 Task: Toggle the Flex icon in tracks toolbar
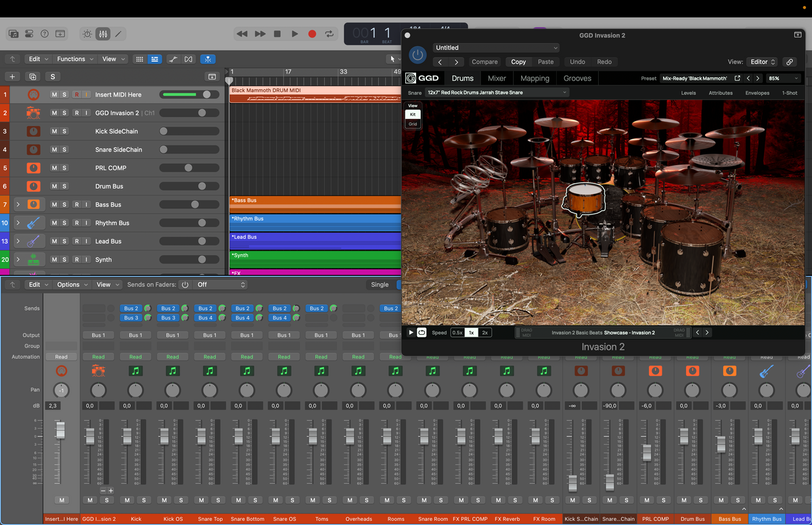(188, 59)
